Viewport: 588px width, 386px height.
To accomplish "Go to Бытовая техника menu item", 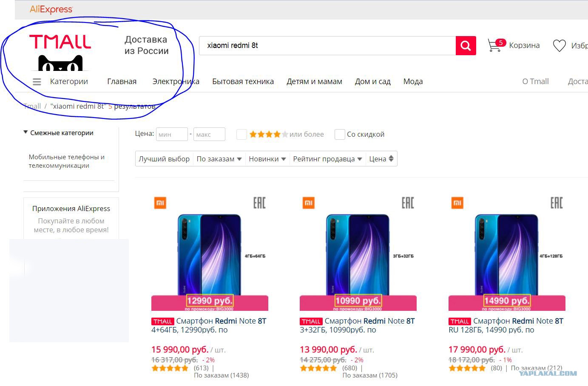I will pos(243,82).
